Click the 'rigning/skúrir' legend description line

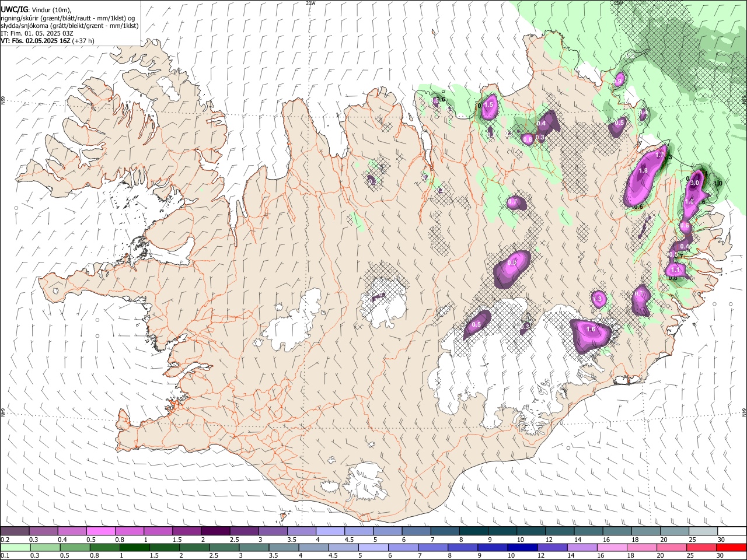point(68,18)
